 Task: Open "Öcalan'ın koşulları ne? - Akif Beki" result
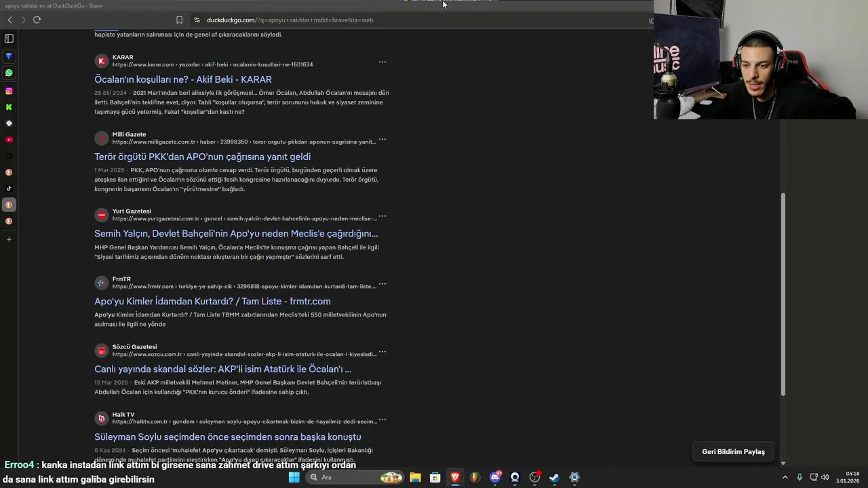click(182, 79)
